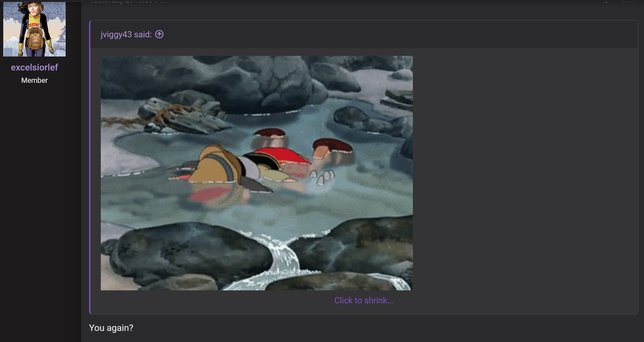Image resolution: width=644 pixels, height=342 pixels.
Task: Visit excelsiorlef's profile via username link
Action: tap(34, 67)
